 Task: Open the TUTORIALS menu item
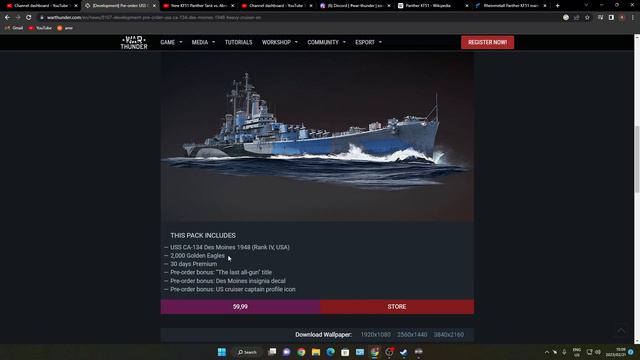238,42
